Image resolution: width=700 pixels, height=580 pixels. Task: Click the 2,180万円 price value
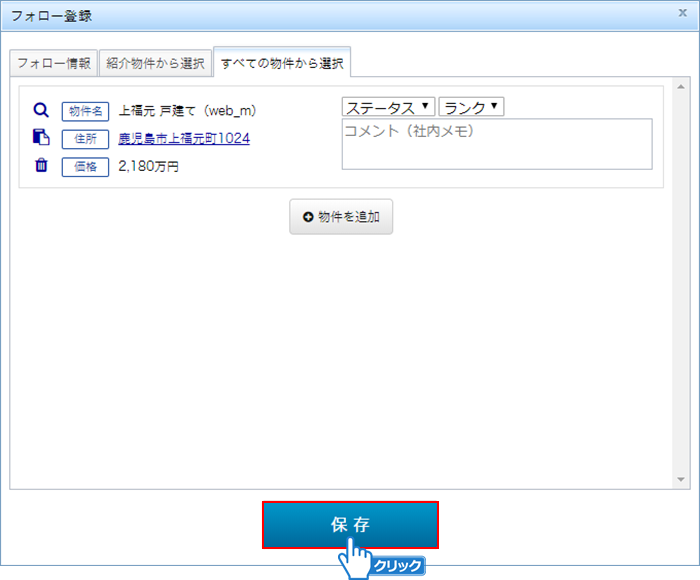click(x=148, y=167)
